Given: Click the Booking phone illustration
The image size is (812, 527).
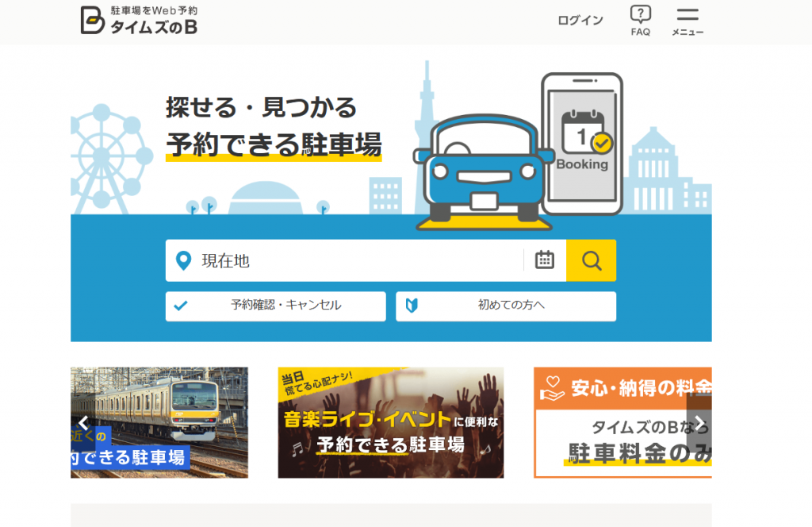Looking at the screenshot, I should tap(581, 144).
